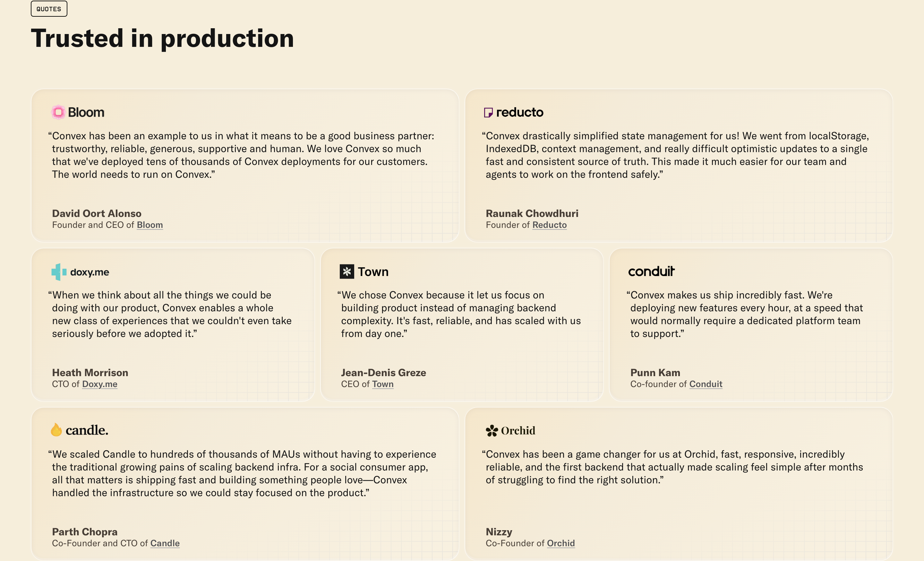Click the black Town asterisk icon
Image resolution: width=924 pixels, height=561 pixels.
[346, 272]
